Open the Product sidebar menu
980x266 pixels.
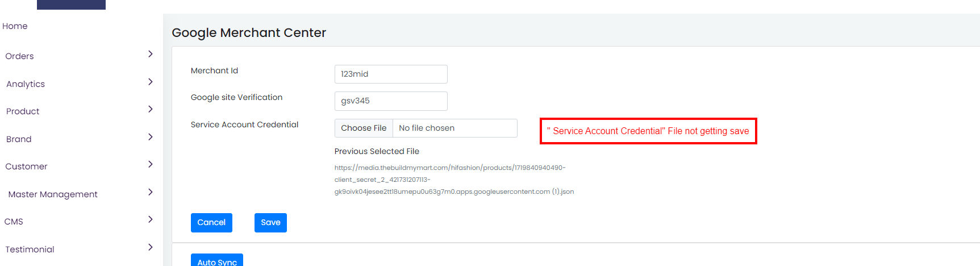pyautogui.click(x=23, y=111)
